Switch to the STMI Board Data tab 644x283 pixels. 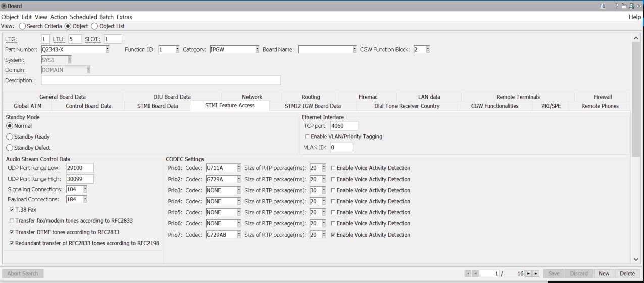point(158,106)
